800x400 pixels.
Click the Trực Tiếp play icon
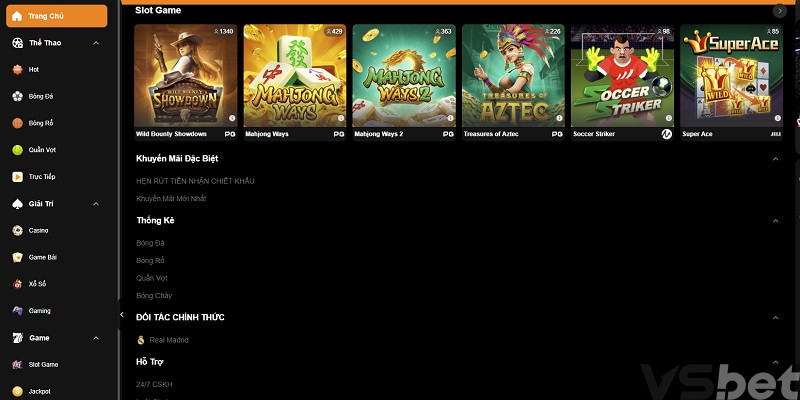tap(17, 177)
